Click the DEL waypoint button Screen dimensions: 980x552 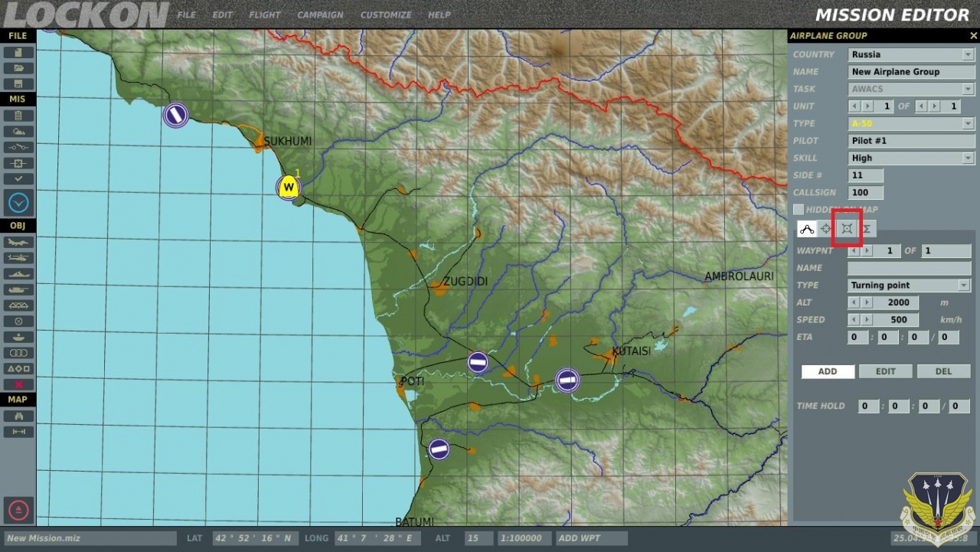tap(944, 371)
